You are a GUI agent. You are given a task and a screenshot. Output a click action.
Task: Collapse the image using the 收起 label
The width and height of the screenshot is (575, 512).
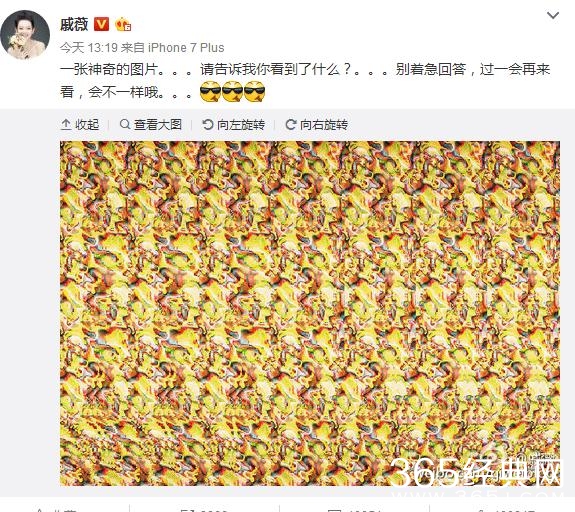pos(87,125)
